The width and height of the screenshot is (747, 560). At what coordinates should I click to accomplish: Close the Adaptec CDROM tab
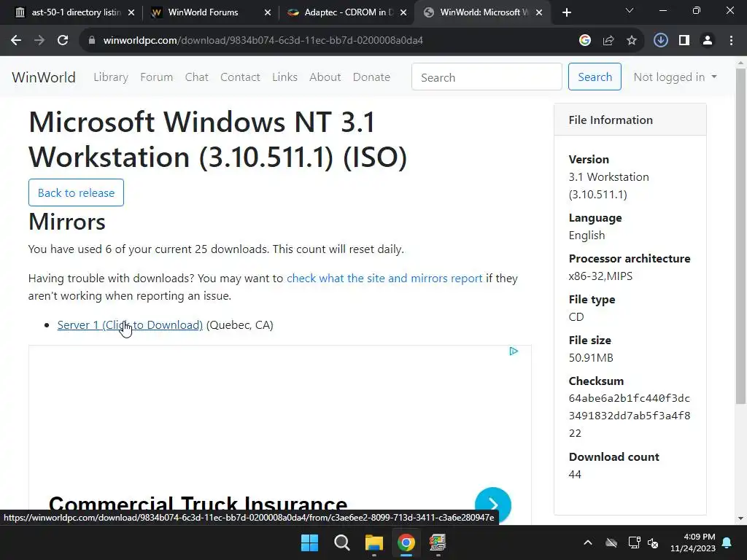tap(403, 13)
